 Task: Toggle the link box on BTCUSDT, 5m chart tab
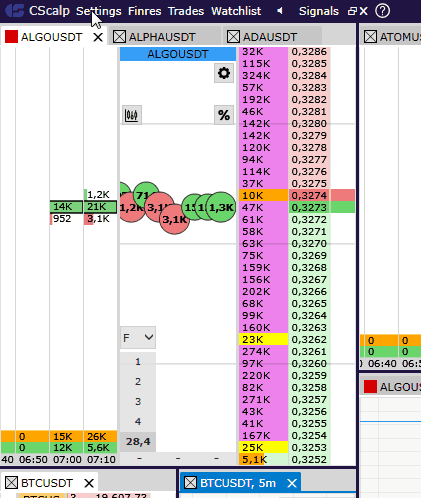tap(191, 482)
